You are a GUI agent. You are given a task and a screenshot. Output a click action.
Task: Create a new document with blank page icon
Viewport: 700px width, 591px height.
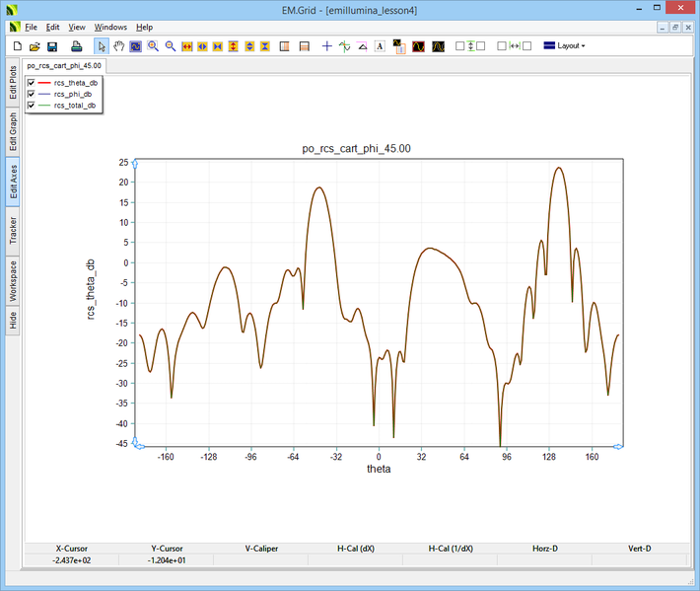(x=17, y=46)
